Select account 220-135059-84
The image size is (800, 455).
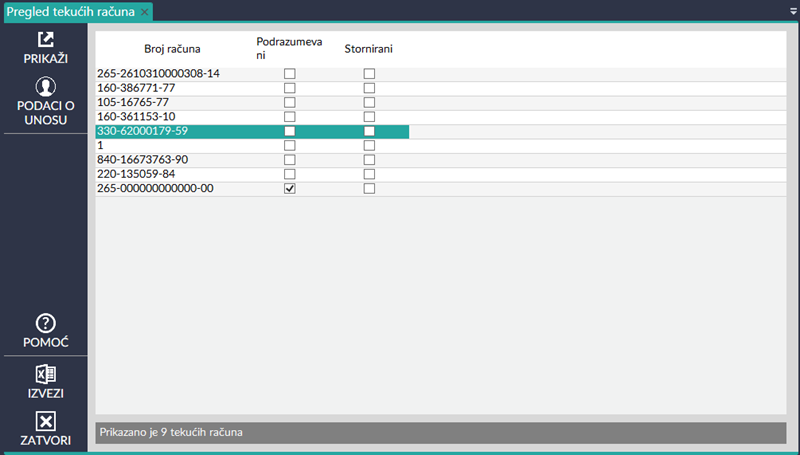point(136,174)
